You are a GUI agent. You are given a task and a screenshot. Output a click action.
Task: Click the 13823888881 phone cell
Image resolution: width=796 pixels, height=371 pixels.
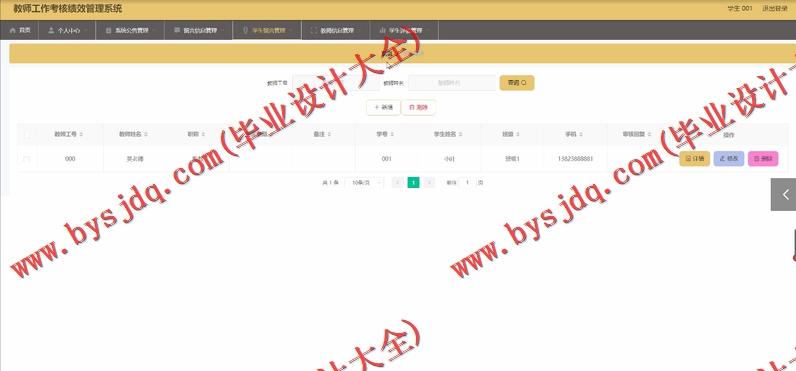[575, 159]
